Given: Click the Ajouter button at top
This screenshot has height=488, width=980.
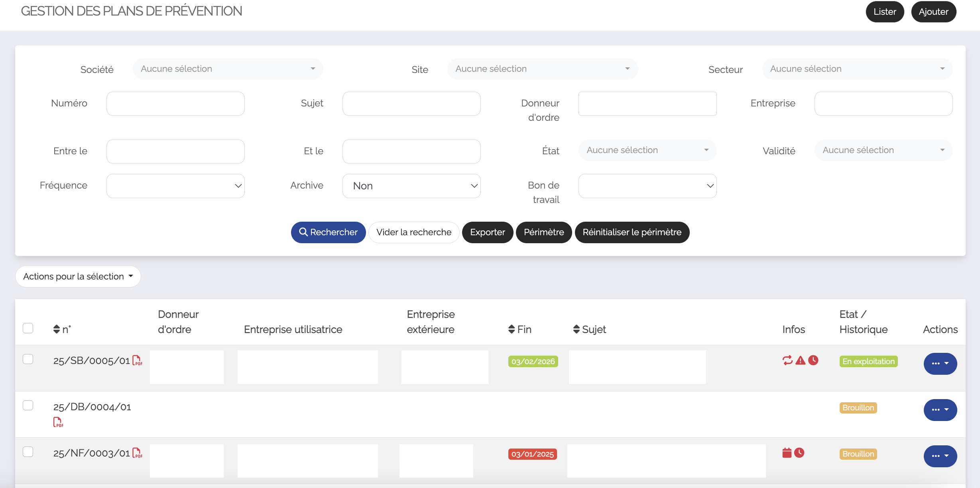Looking at the screenshot, I should 933,12.
